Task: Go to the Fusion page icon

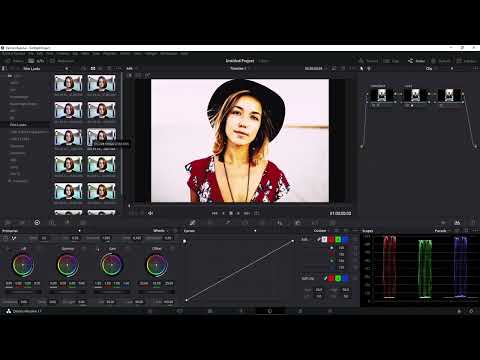Action: click(x=240, y=311)
